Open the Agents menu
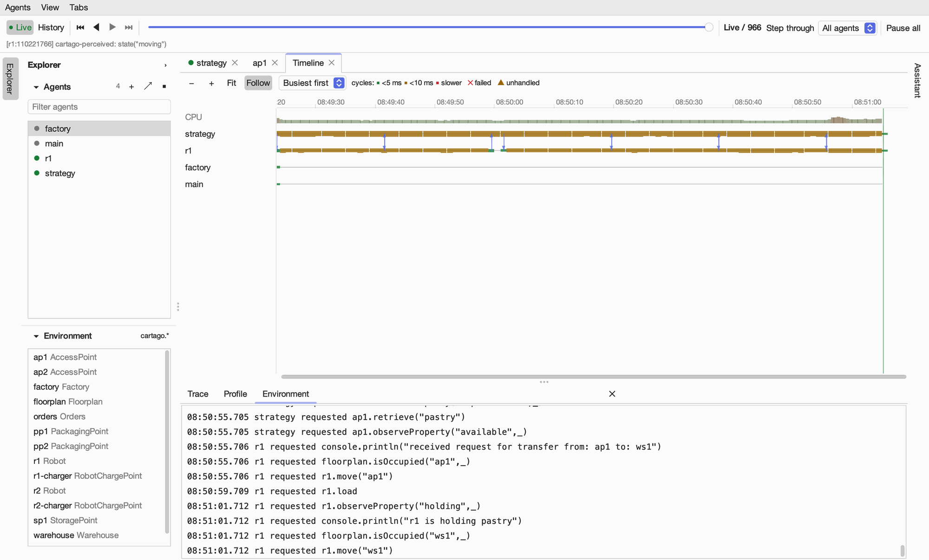The width and height of the screenshot is (929, 560). point(18,7)
